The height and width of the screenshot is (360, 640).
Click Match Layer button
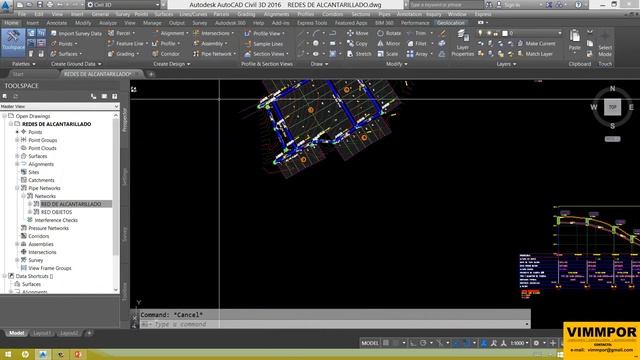tap(535, 54)
